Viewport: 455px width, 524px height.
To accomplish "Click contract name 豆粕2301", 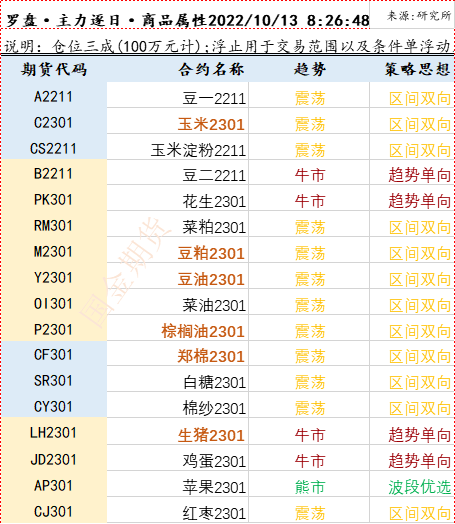I will pyautogui.click(x=211, y=253).
